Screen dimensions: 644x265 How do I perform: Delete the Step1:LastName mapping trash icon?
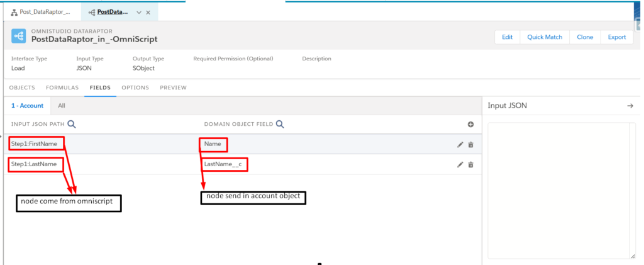[x=470, y=165]
